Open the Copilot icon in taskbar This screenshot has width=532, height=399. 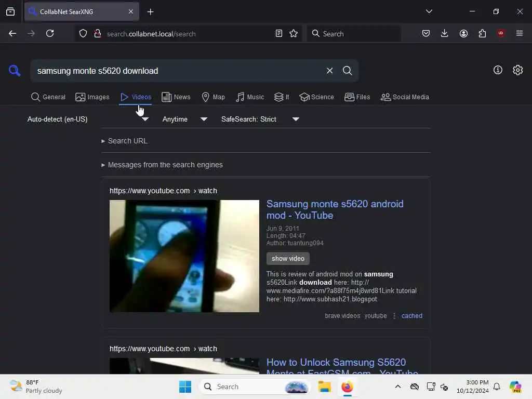tap(515, 387)
